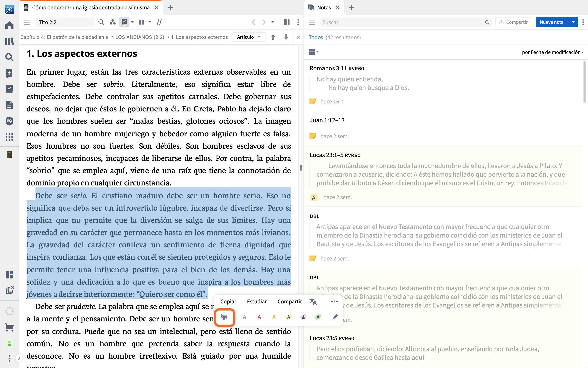Open the shield Tools icon in sidebar

[x=9, y=121]
